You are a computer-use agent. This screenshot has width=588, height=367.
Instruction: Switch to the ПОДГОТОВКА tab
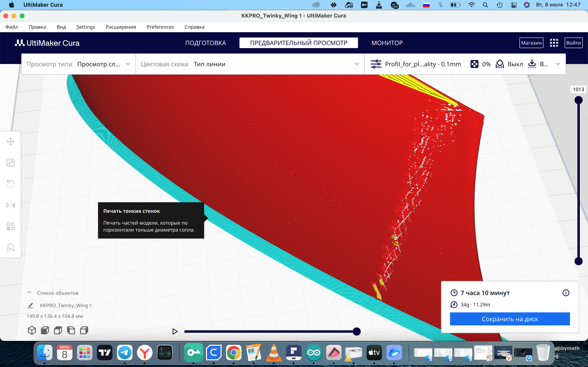click(205, 43)
